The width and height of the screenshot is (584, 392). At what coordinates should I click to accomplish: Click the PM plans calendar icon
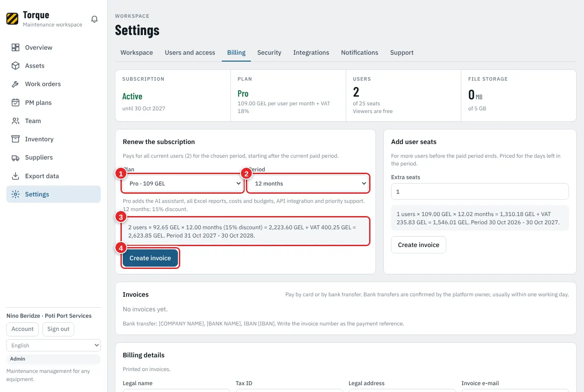pyautogui.click(x=16, y=103)
